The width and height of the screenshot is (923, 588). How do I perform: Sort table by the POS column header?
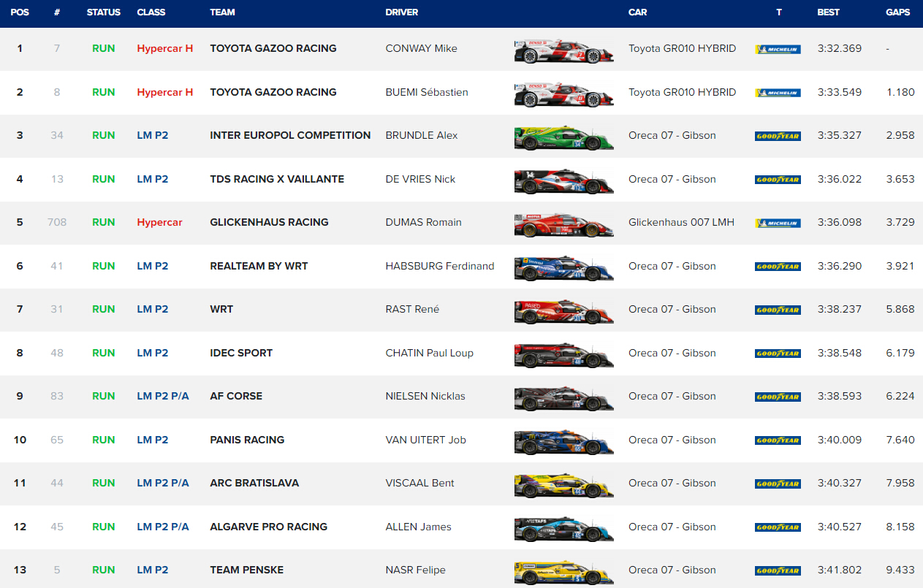click(19, 12)
